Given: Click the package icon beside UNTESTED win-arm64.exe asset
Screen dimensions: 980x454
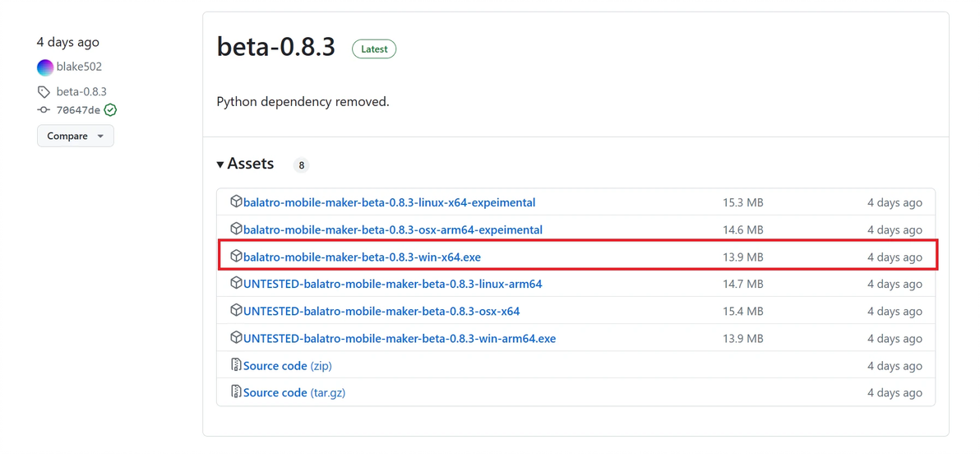Looking at the screenshot, I should 236,337.
